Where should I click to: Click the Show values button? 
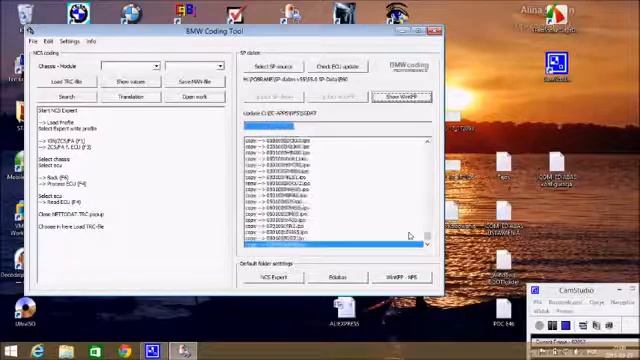click(131, 82)
